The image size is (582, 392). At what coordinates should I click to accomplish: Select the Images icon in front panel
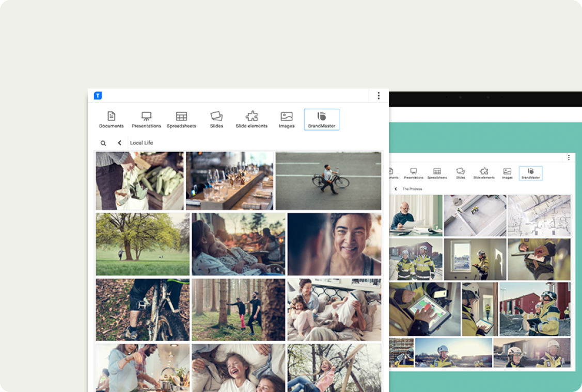click(x=287, y=119)
